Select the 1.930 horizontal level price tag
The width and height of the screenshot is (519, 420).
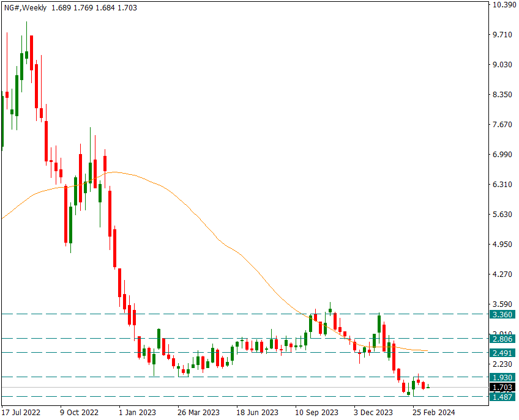[502, 378]
